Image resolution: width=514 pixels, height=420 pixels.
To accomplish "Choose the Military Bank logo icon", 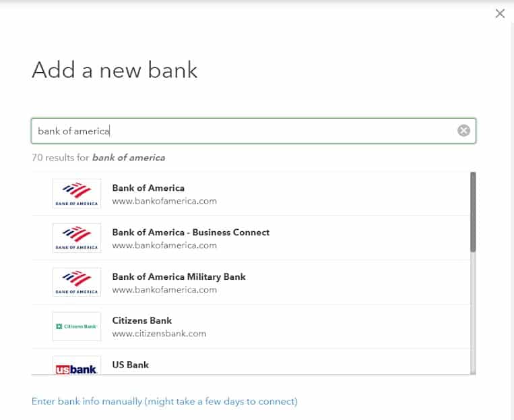I will click(x=77, y=282).
